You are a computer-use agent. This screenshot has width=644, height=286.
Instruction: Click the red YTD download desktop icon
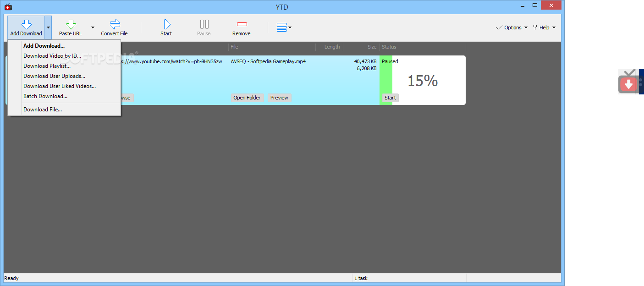[x=629, y=82]
